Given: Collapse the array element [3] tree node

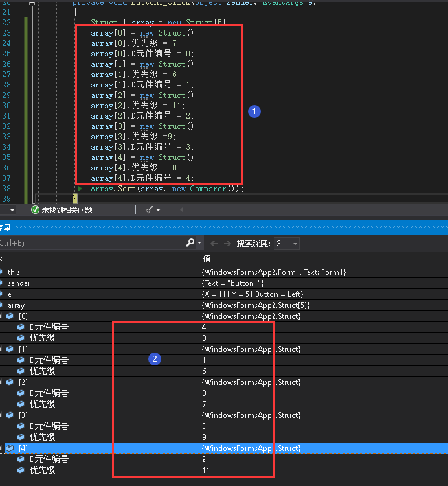Looking at the screenshot, I should [1, 415].
